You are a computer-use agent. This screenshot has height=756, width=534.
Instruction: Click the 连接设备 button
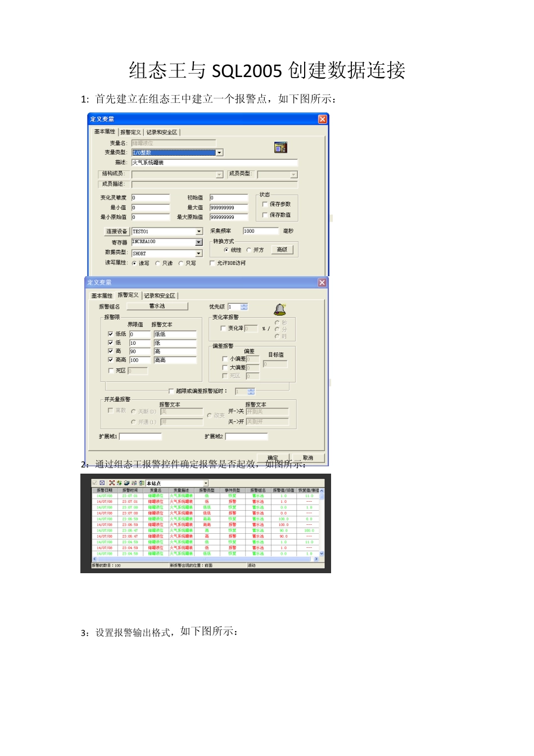coord(116,231)
